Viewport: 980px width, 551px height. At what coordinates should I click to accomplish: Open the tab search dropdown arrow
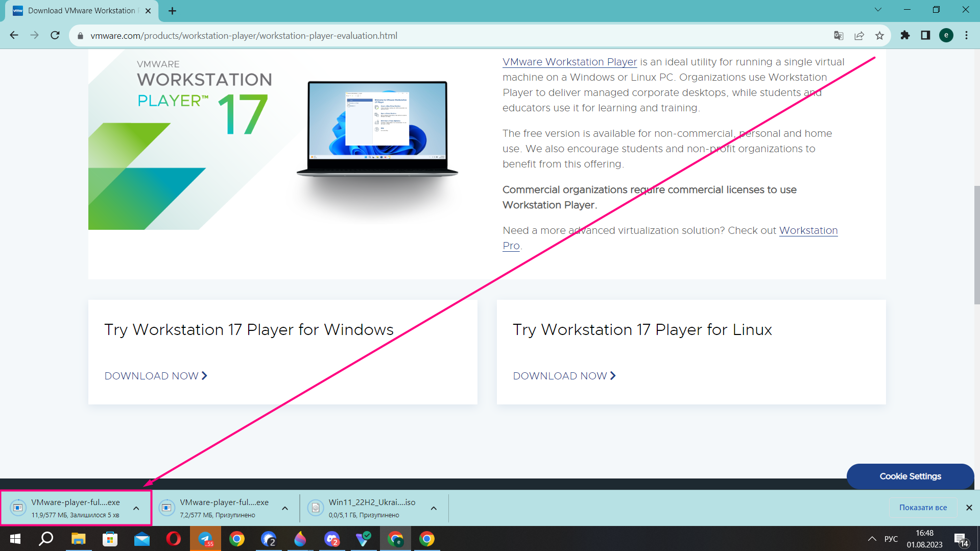878,10
